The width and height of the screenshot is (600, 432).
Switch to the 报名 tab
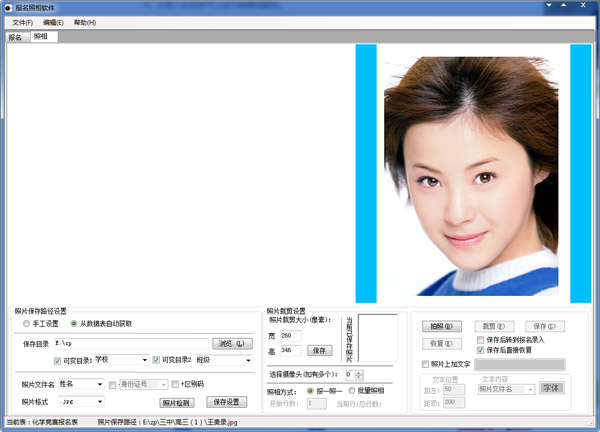coord(15,37)
